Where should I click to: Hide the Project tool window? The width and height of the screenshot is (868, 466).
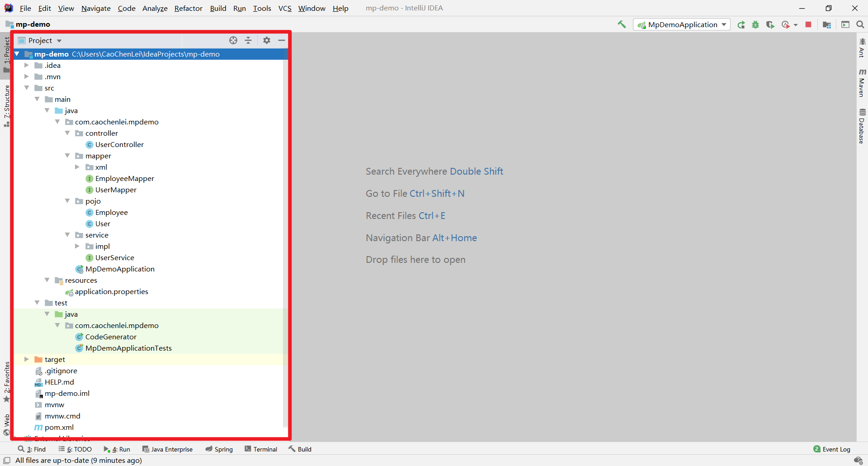pyautogui.click(x=282, y=40)
